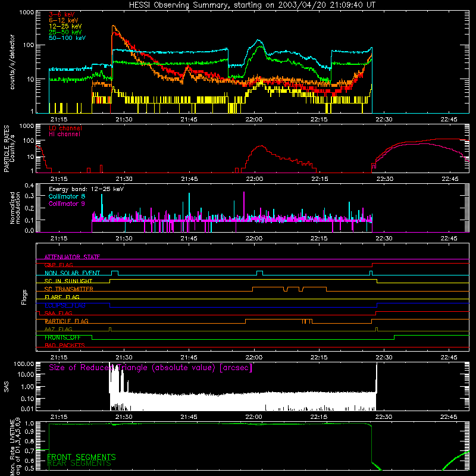Click the 22:45 time label under the particle rates panel

click(x=450, y=179)
